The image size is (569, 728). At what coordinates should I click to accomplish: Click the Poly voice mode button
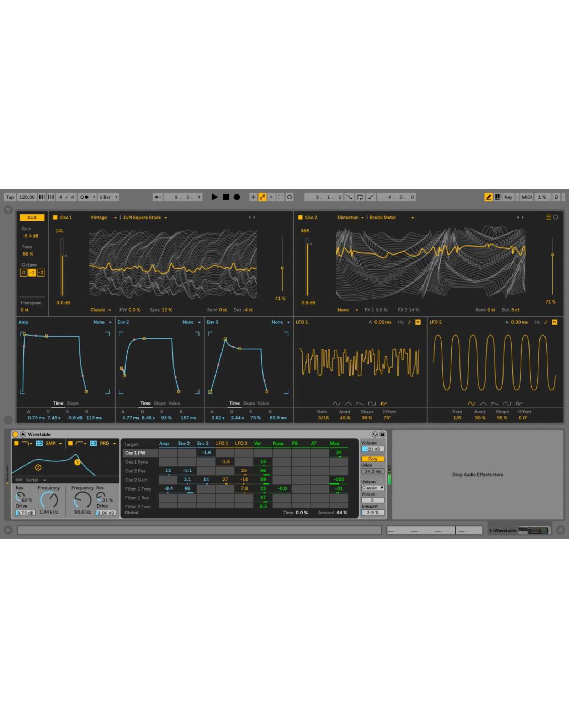pos(372,459)
